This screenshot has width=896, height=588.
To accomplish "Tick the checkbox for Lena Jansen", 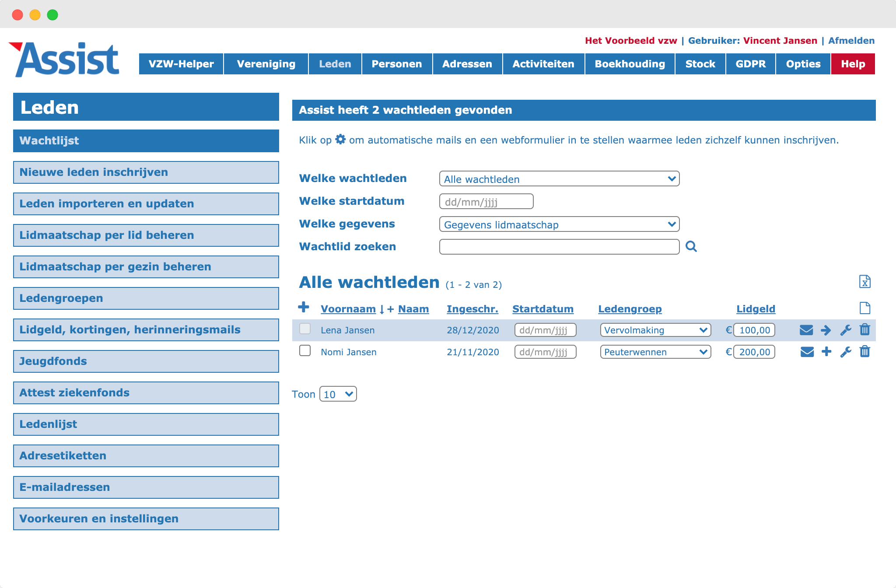I will (305, 329).
